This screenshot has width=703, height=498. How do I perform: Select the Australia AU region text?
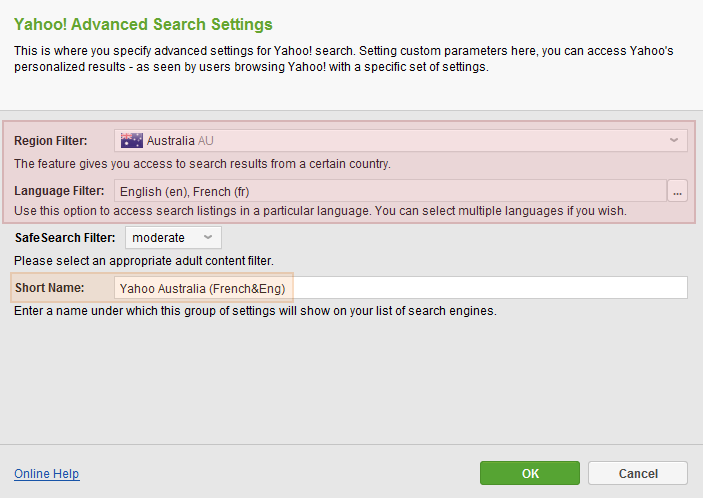point(180,141)
